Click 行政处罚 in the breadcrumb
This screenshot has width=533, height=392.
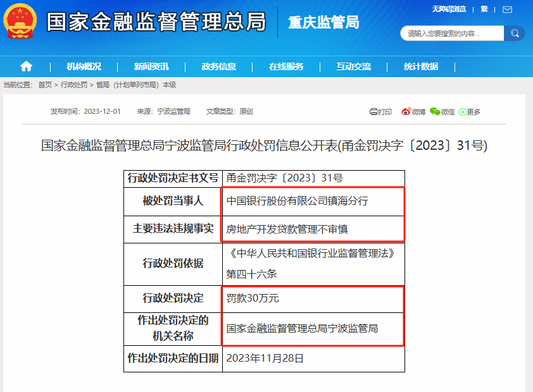(74, 85)
